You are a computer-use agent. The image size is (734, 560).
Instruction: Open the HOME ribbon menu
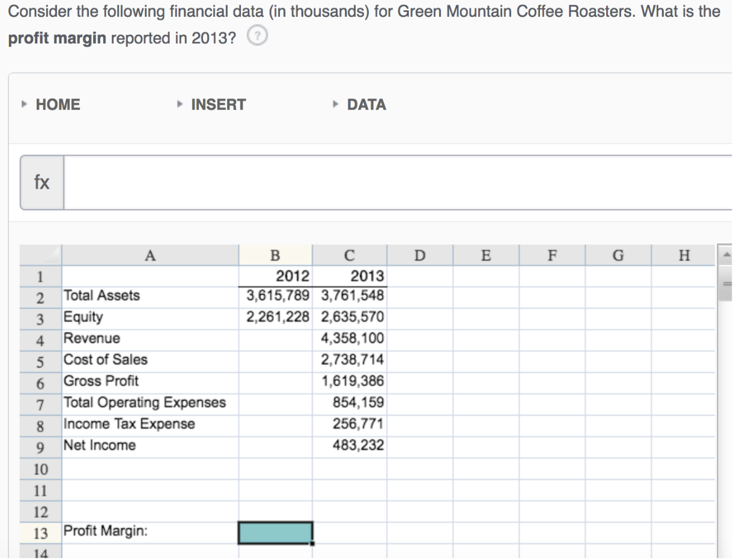click(58, 105)
